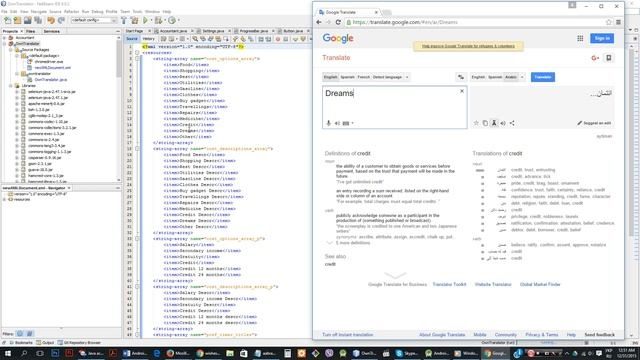The image size is (640, 360).
Task: Open Chrome menu icon
Action: click(618, 22)
